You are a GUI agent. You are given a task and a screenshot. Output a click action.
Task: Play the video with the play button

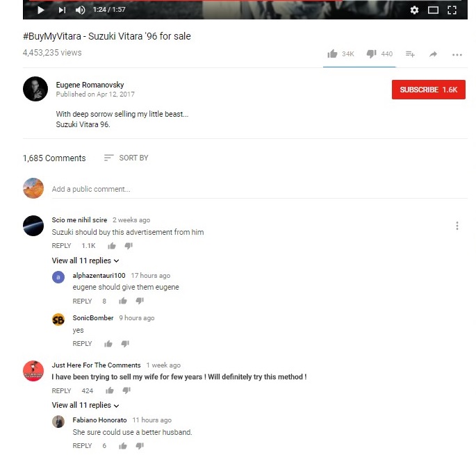pos(41,10)
